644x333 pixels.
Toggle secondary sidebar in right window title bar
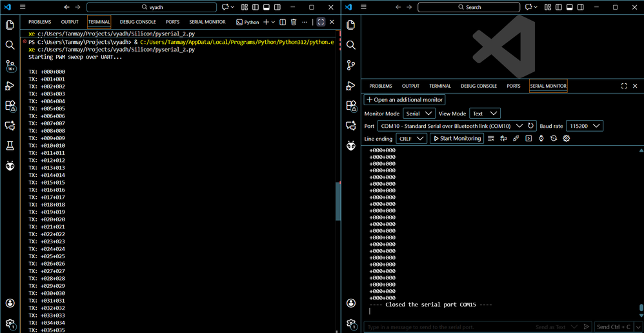click(581, 7)
